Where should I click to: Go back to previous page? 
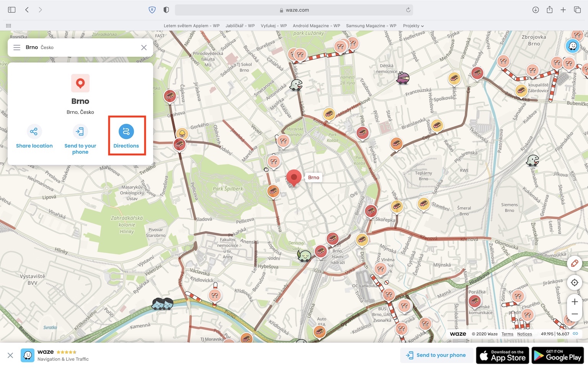click(x=27, y=10)
